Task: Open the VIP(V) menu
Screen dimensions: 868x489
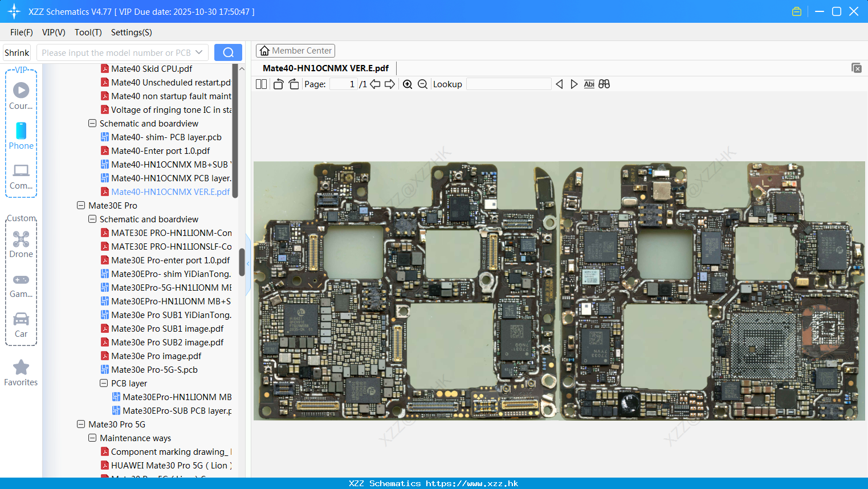Action: (x=54, y=32)
